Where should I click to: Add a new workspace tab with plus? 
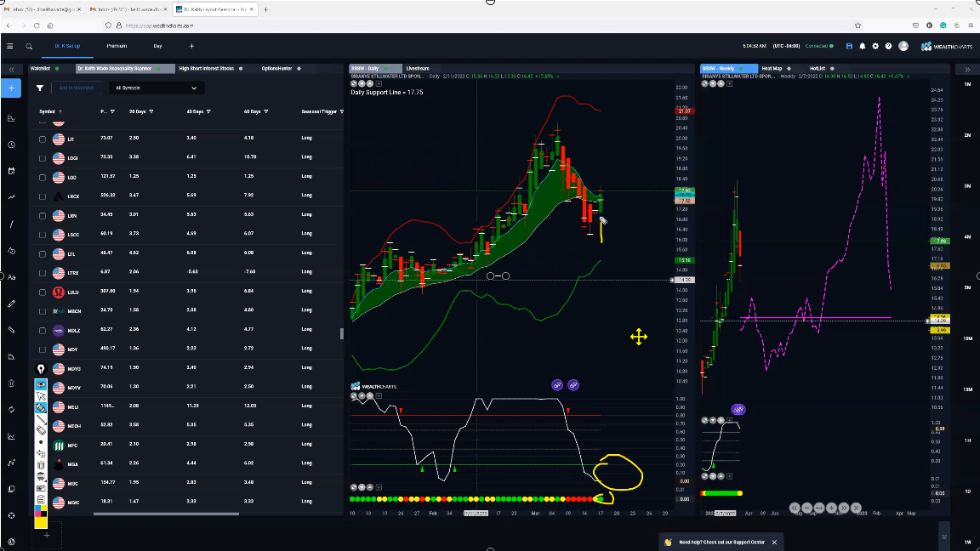tap(191, 46)
